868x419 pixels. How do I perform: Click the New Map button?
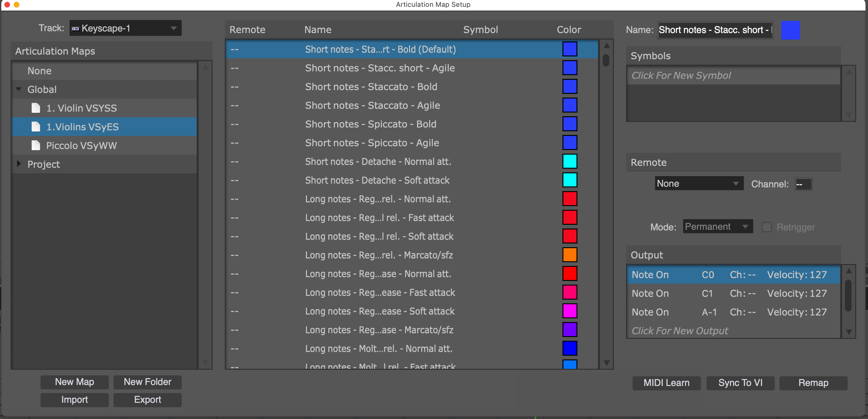(x=75, y=382)
